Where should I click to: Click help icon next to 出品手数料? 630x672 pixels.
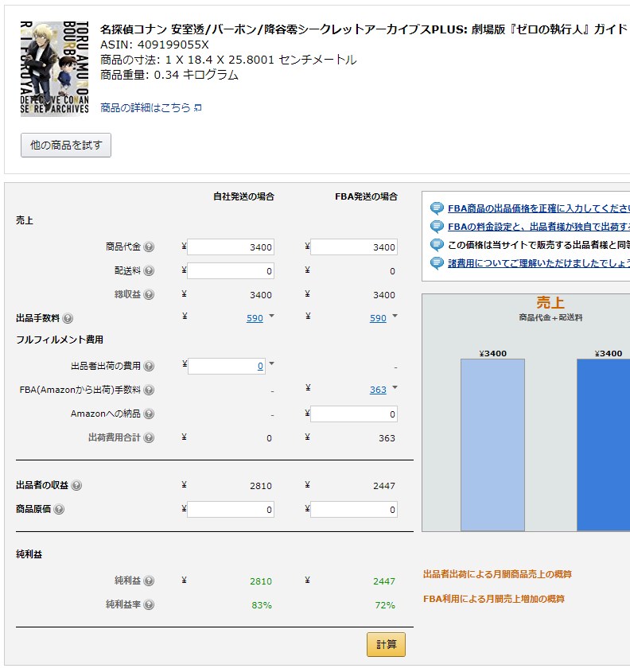coord(68,318)
